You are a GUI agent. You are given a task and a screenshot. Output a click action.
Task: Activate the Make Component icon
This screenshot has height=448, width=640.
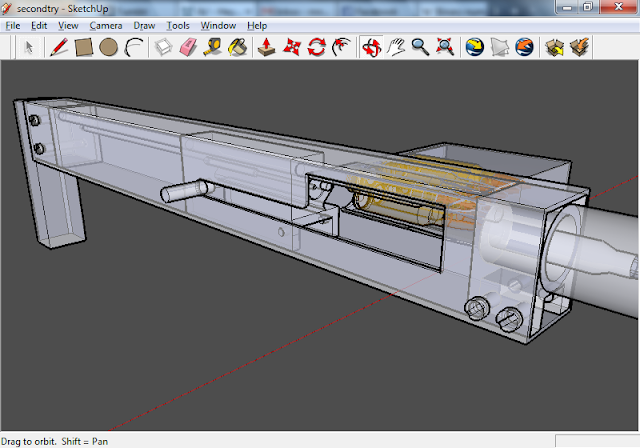(x=163, y=47)
